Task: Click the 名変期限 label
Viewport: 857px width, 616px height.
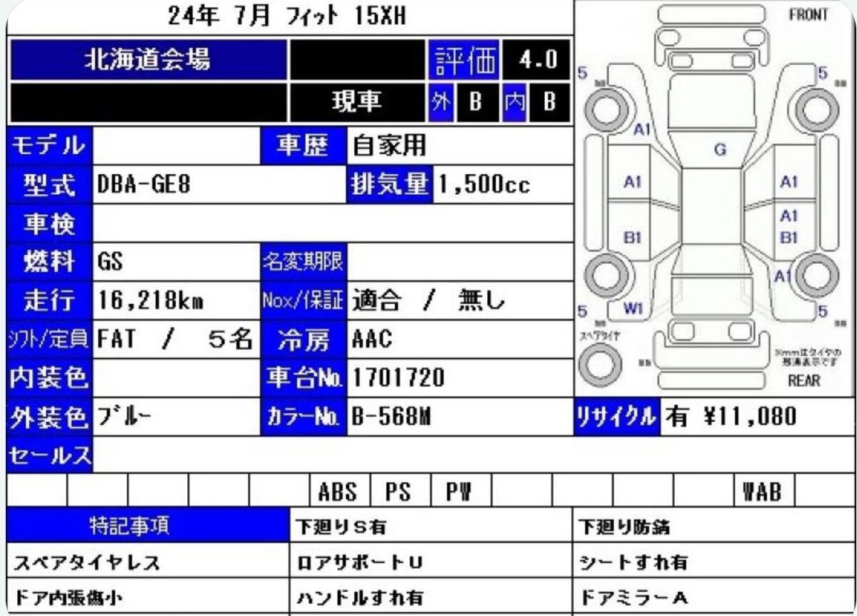Action: pos(304,262)
